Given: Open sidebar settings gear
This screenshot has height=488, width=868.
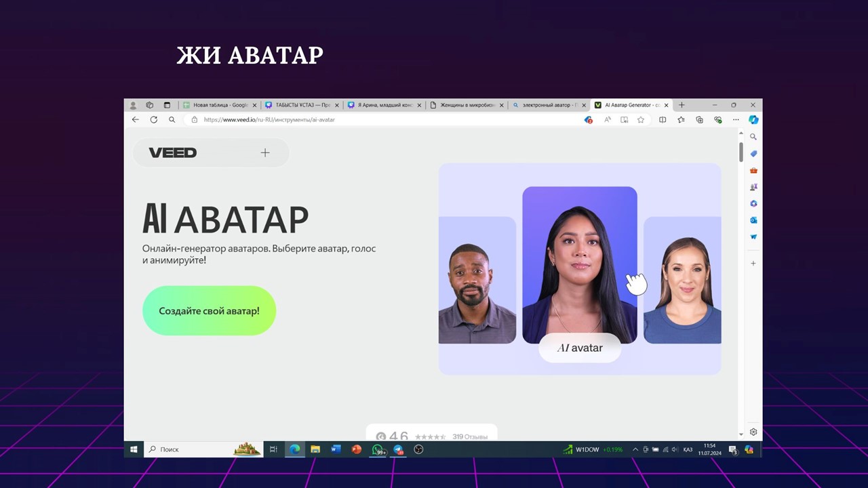Looking at the screenshot, I should (753, 432).
